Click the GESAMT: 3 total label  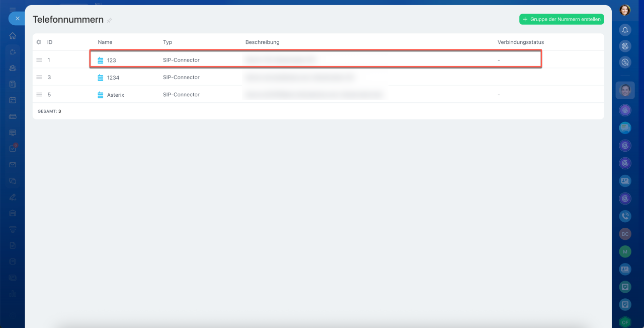pyautogui.click(x=49, y=111)
